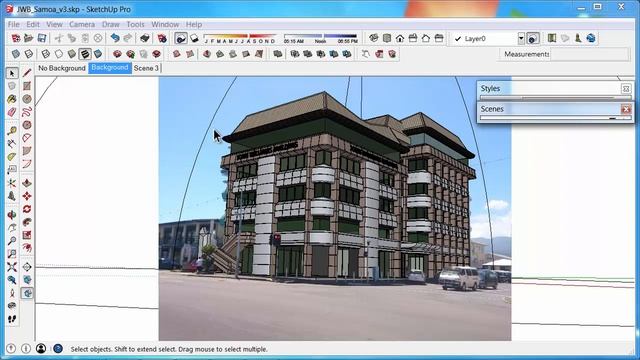Switch to Front view house icon
The width and height of the screenshot is (640, 360).
tap(400, 38)
